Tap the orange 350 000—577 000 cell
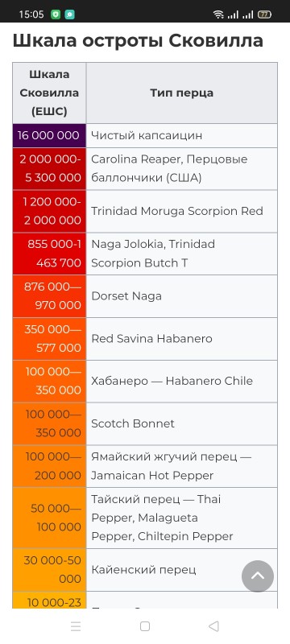 point(49,339)
